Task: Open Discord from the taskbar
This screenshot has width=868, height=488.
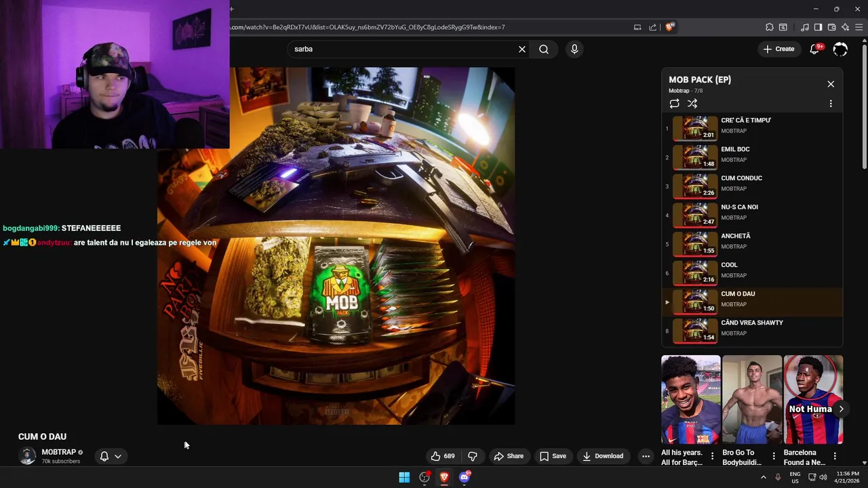Action: pyautogui.click(x=465, y=477)
